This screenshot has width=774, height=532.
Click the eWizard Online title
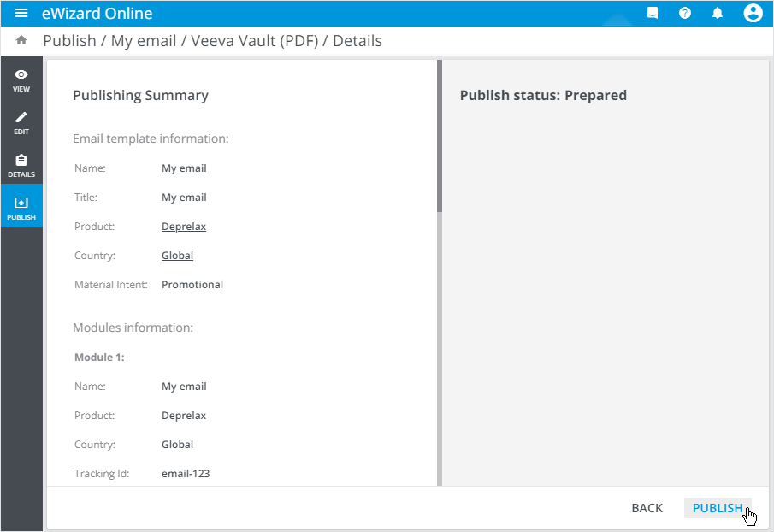pos(97,14)
